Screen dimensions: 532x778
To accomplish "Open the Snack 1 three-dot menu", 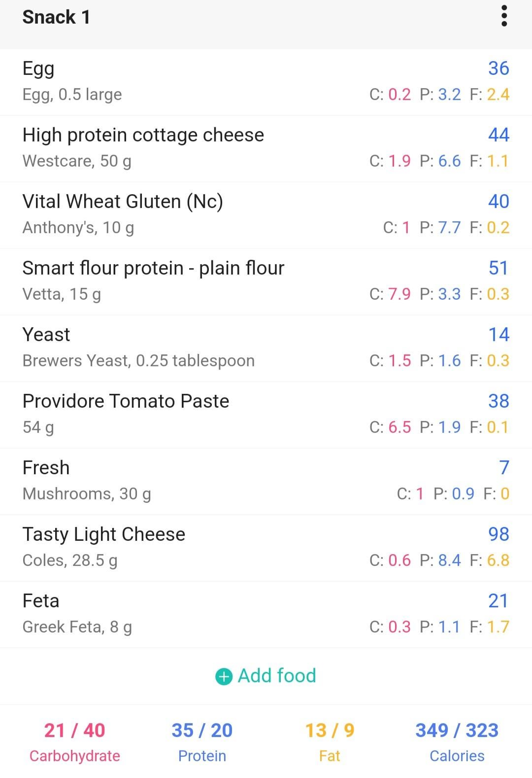I will coord(504,16).
